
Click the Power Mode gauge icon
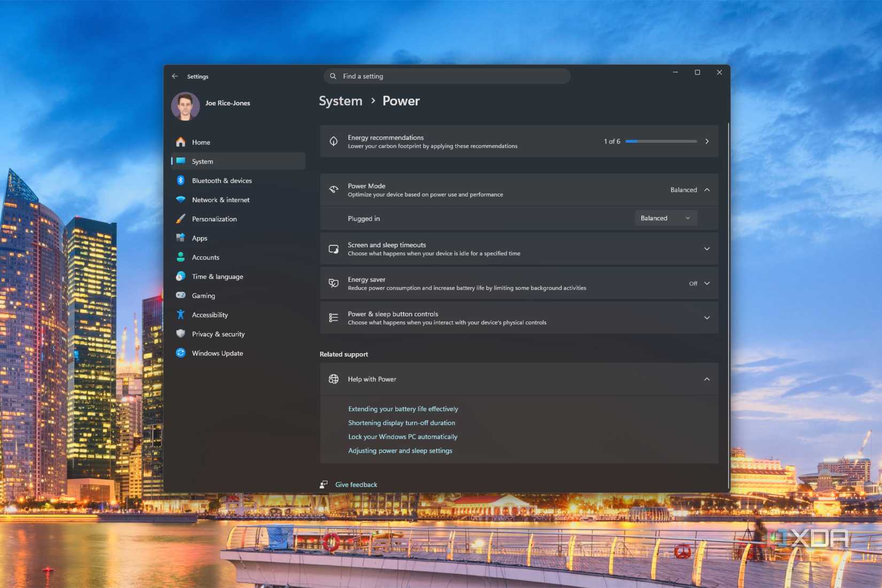point(334,190)
